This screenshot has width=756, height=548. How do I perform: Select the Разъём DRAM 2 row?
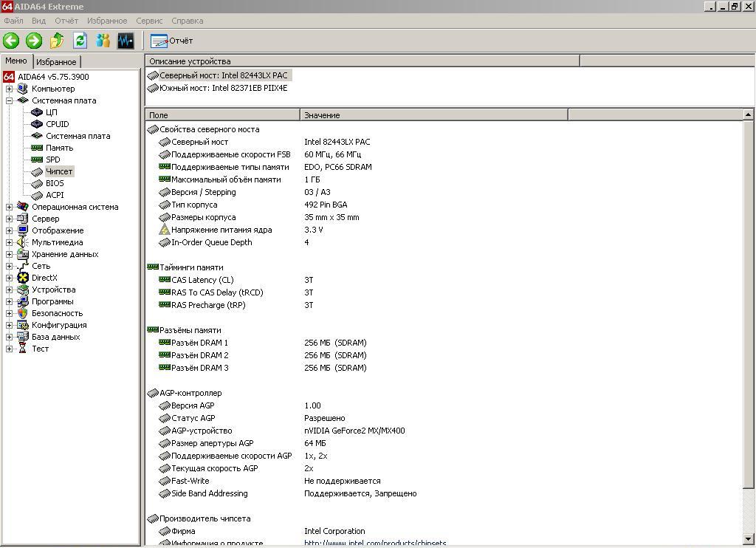200,355
